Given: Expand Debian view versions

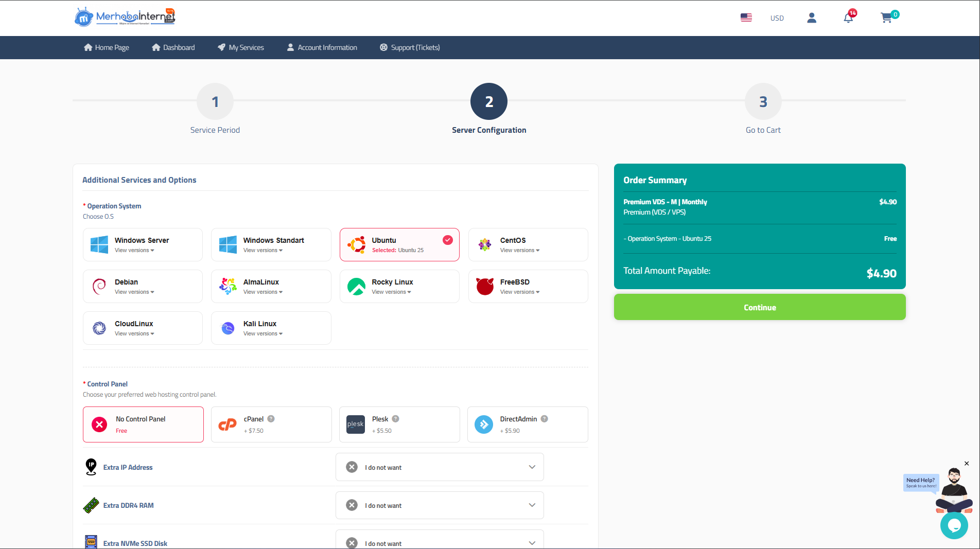Looking at the screenshot, I should tap(134, 292).
